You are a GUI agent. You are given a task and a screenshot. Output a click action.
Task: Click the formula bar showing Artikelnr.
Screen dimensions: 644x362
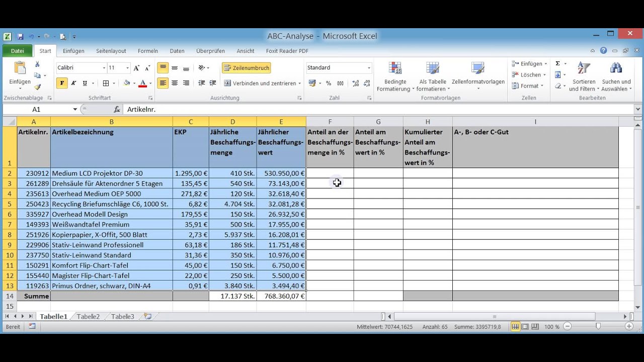coord(379,109)
